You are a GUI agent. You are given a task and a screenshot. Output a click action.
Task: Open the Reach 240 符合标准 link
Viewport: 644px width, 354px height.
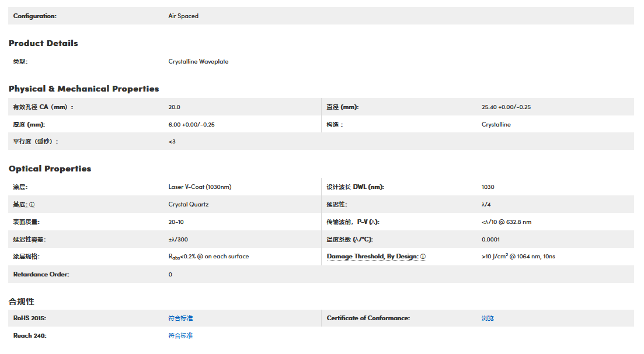click(180, 336)
